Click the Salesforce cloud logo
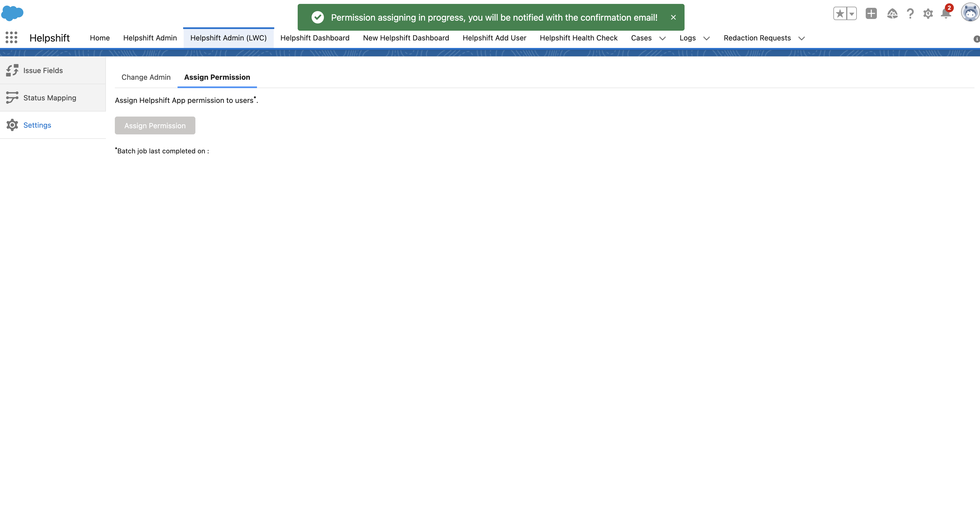Screen dimensions: 980x522 coord(13,13)
